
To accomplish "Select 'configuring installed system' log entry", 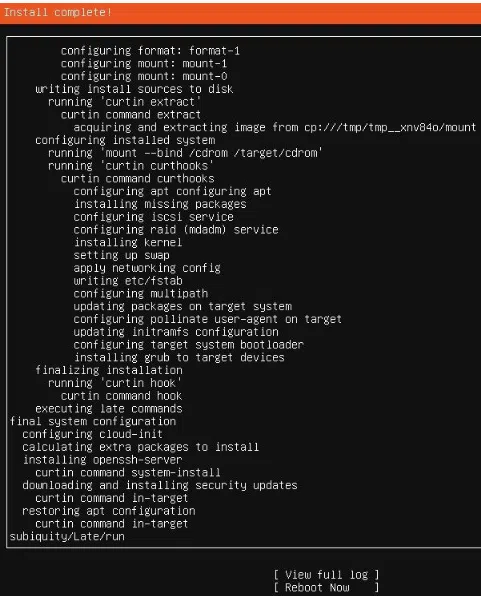I will pyautogui.click(x=125, y=140).
